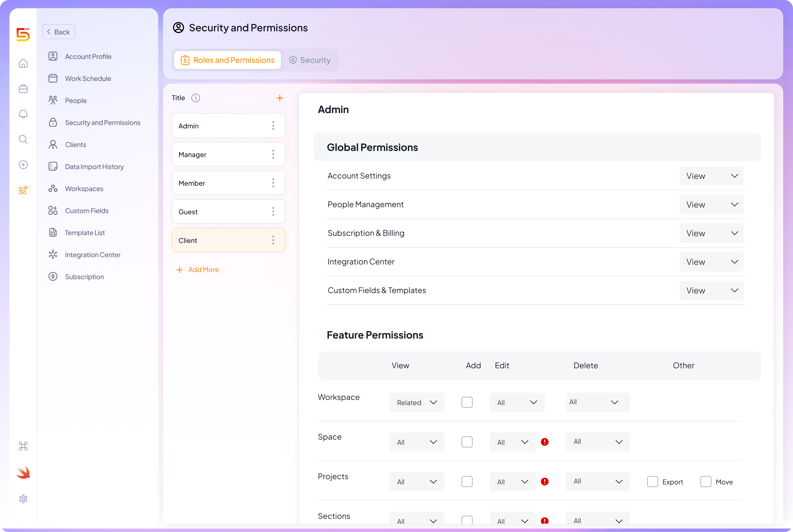Enable the Export checkbox for Projects
Screen dimensions: 793x532
652,482
